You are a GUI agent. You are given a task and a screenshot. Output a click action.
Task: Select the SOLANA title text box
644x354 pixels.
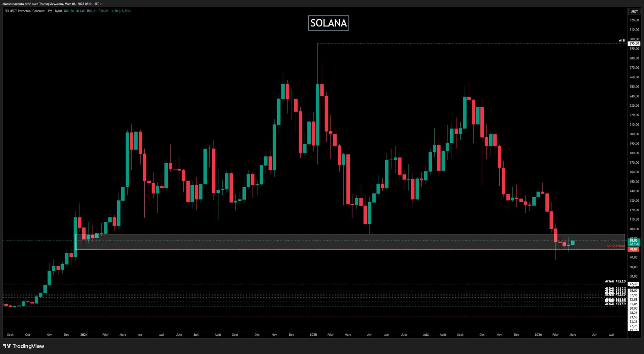coord(328,23)
